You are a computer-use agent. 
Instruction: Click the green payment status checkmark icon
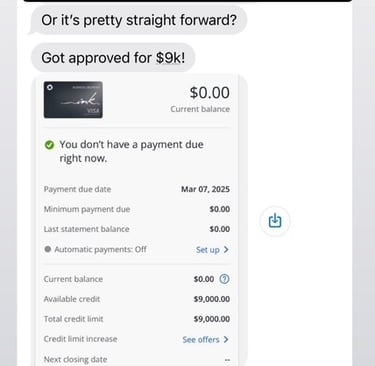49,145
